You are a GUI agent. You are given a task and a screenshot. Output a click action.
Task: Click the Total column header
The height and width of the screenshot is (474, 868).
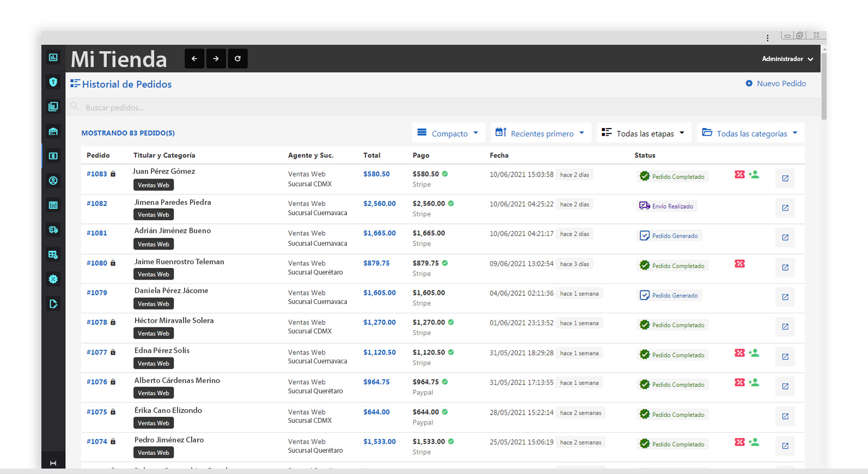(x=372, y=155)
